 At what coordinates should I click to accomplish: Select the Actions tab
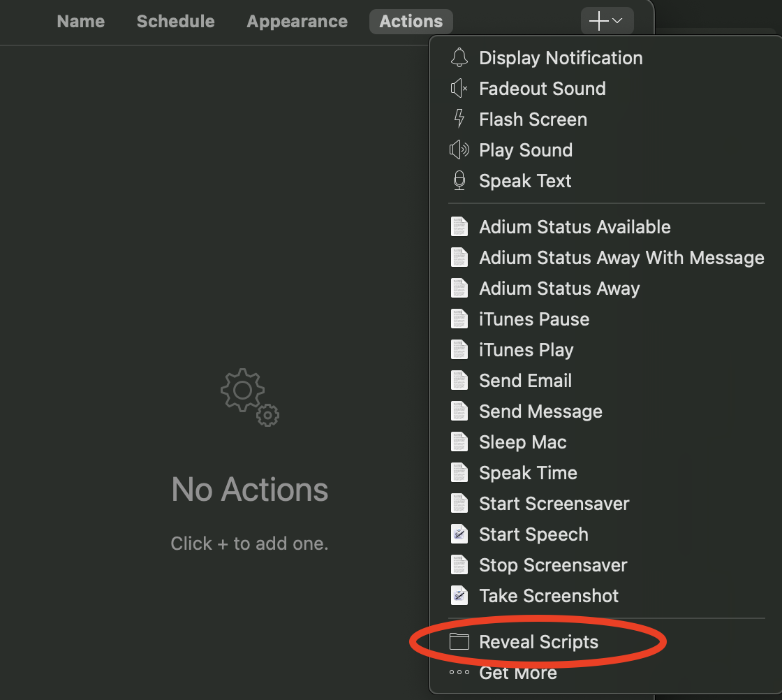(411, 22)
